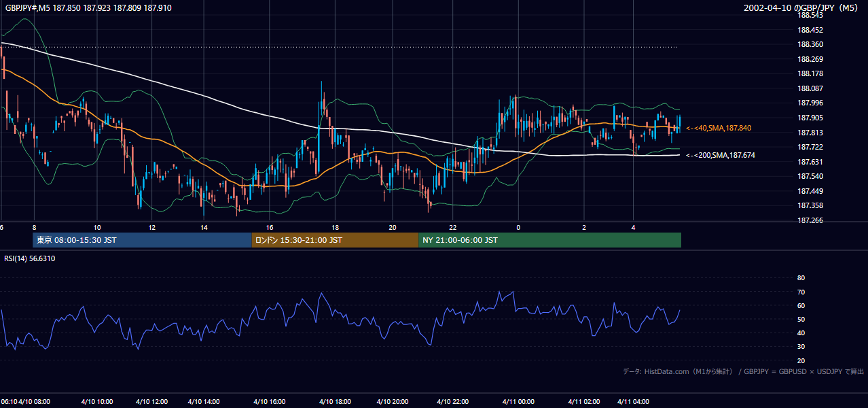Viewport: 868px width, 408px height.
Task: Click the RSI(14) 56.6310 indicator label
Action: click(30, 258)
